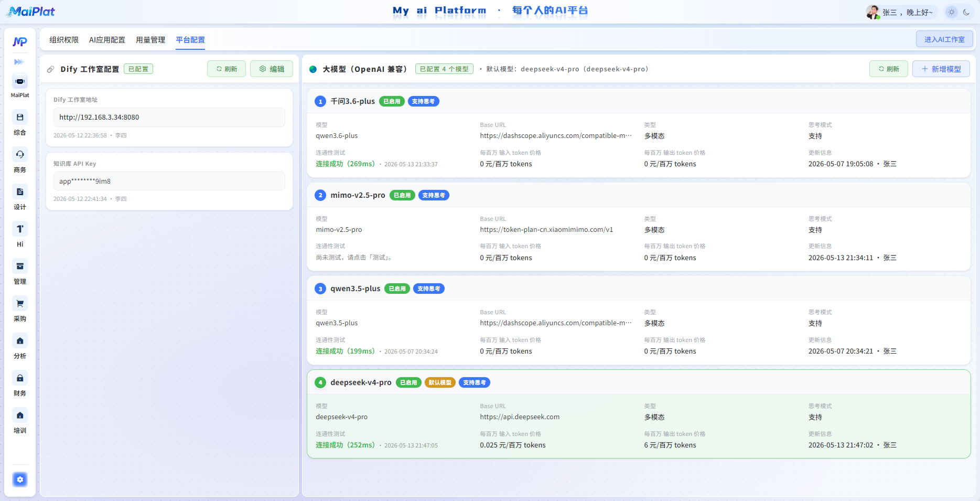Click 已启用 tag on 千问3.6-plus

click(392, 101)
